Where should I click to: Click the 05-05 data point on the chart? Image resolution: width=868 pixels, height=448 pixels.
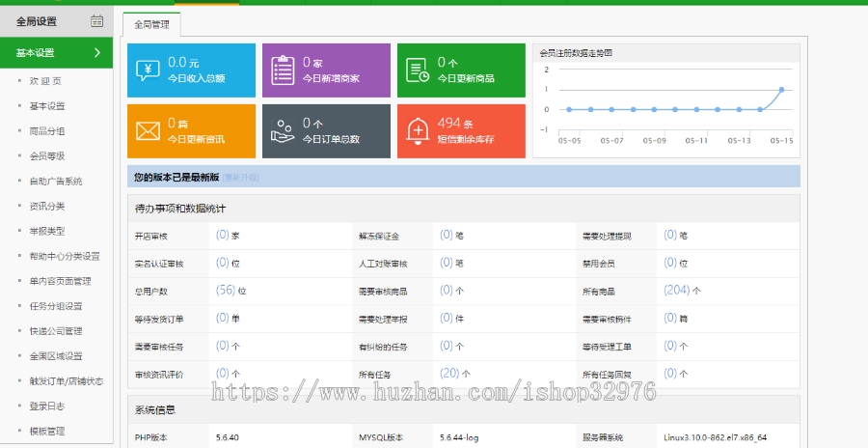click(569, 110)
